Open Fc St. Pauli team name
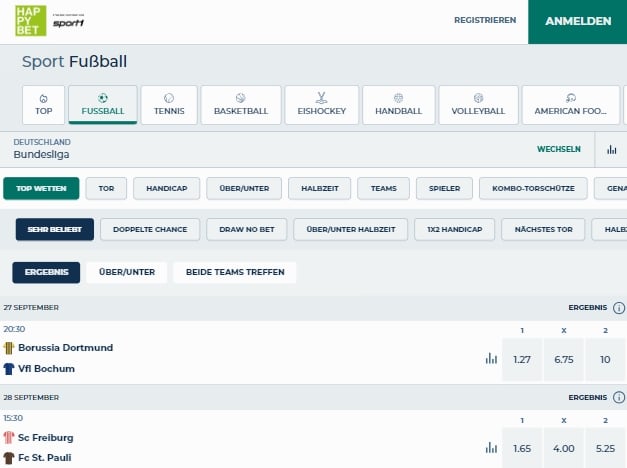 45,458
